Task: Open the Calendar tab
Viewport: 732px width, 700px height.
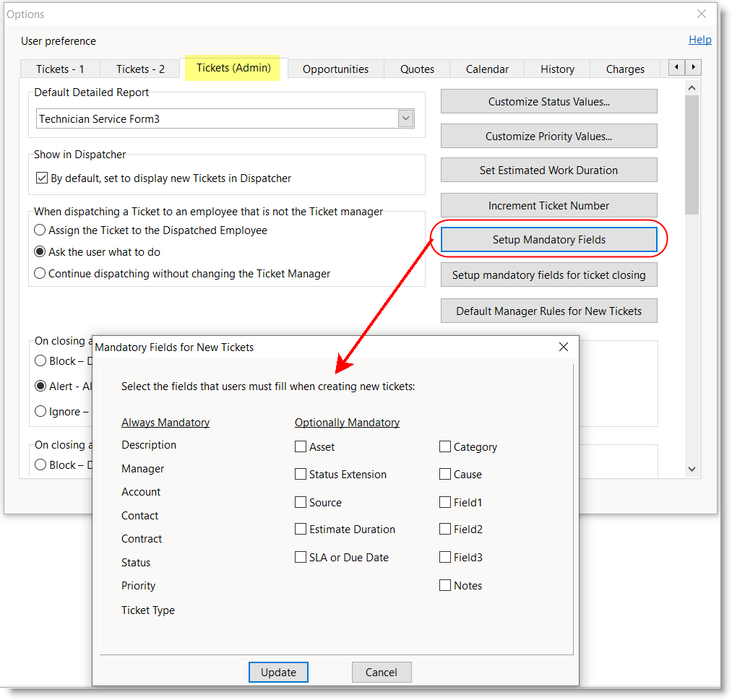Action: [x=487, y=69]
